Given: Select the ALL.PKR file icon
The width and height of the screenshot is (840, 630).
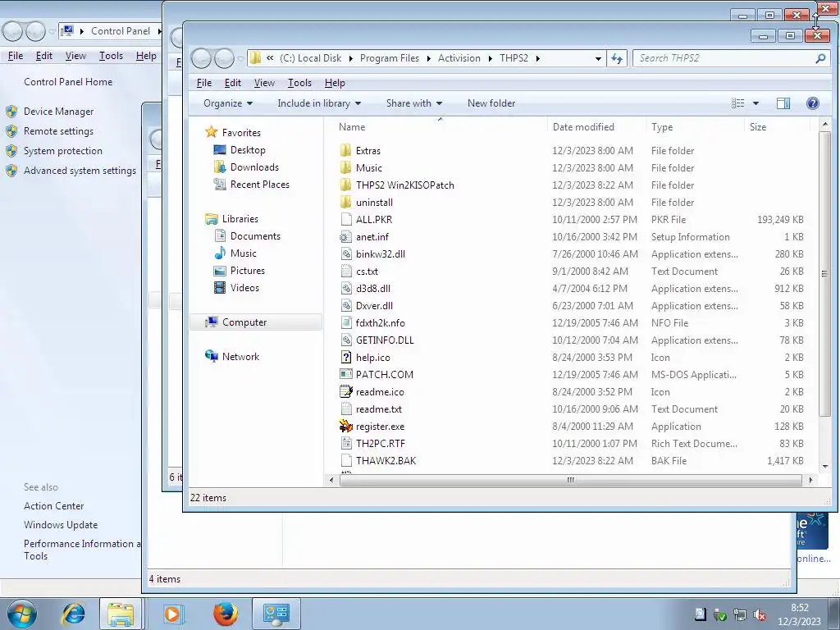Looking at the screenshot, I should tap(346, 219).
